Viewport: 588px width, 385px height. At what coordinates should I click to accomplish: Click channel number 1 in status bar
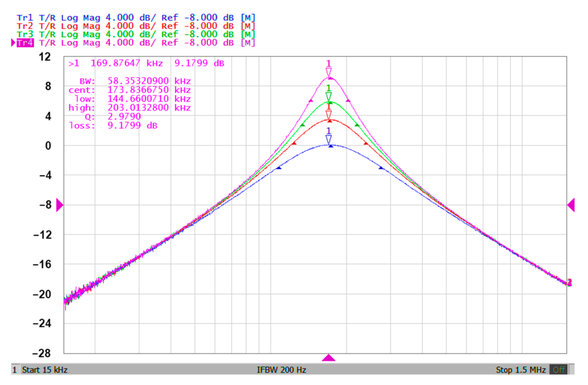pos(14,370)
